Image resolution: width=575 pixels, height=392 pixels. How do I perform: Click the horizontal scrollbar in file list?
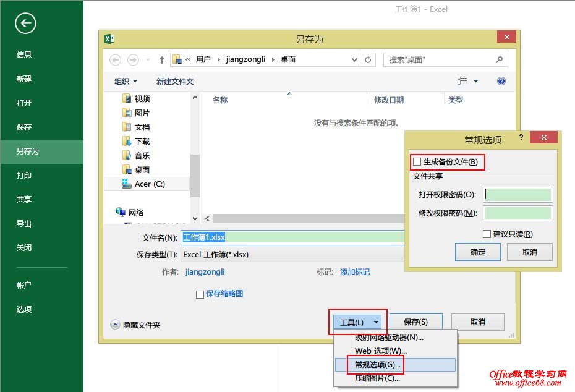click(x=308, y=218)
